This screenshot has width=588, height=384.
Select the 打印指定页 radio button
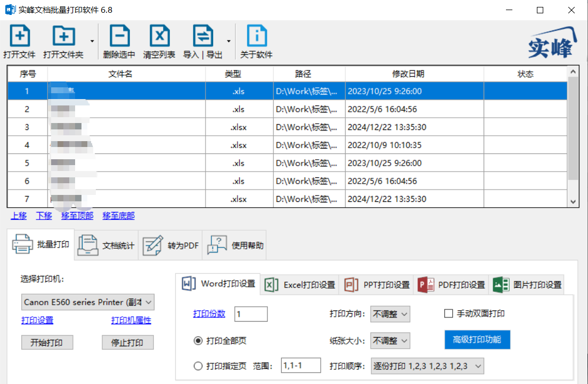pyautogui.click(x=198, y=366)
